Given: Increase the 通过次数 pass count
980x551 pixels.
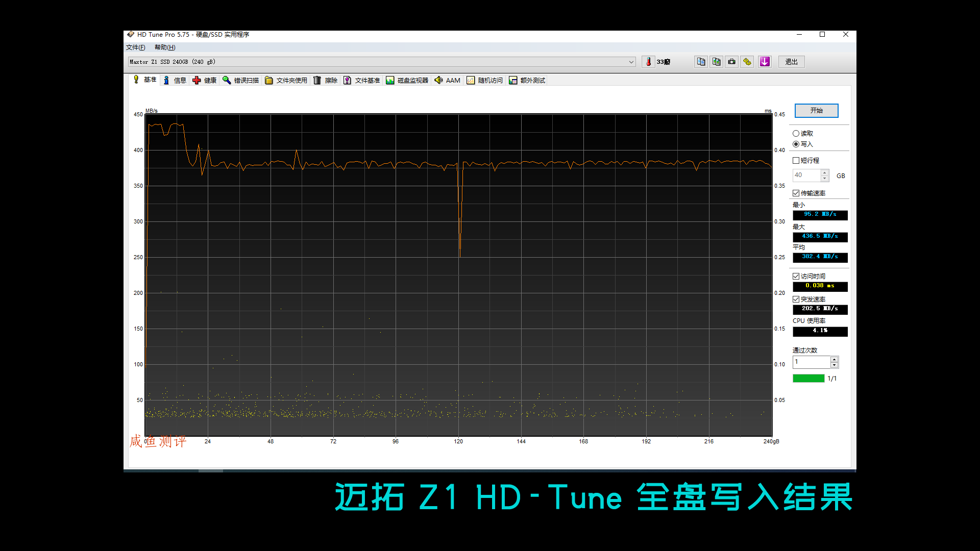Looking at the screenshot, I should pos(835,359).
